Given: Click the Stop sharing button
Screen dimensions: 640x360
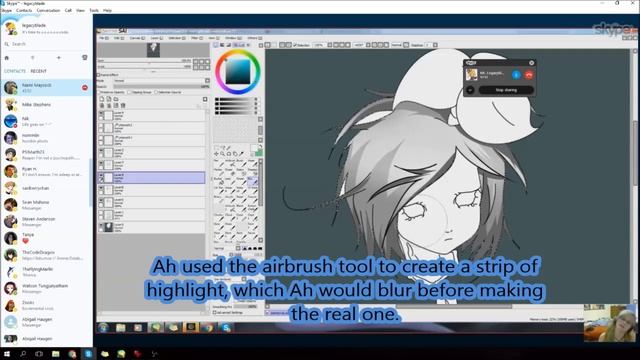Looking at the screenshot, I should pos(506,90).
